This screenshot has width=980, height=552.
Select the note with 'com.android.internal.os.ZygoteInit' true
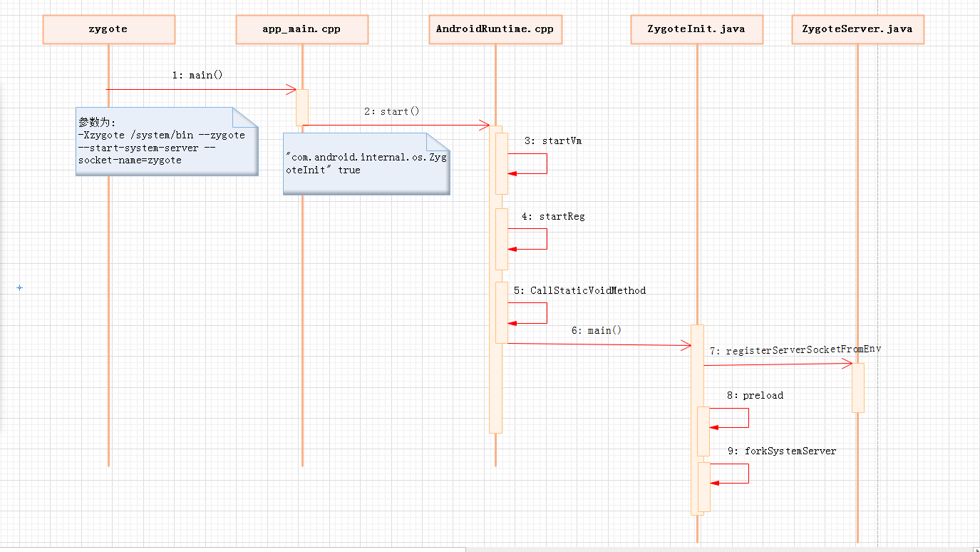tap(367, 163)
